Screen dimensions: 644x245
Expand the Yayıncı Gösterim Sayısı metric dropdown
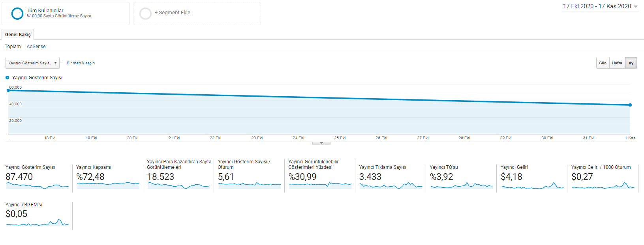(32, 63)
